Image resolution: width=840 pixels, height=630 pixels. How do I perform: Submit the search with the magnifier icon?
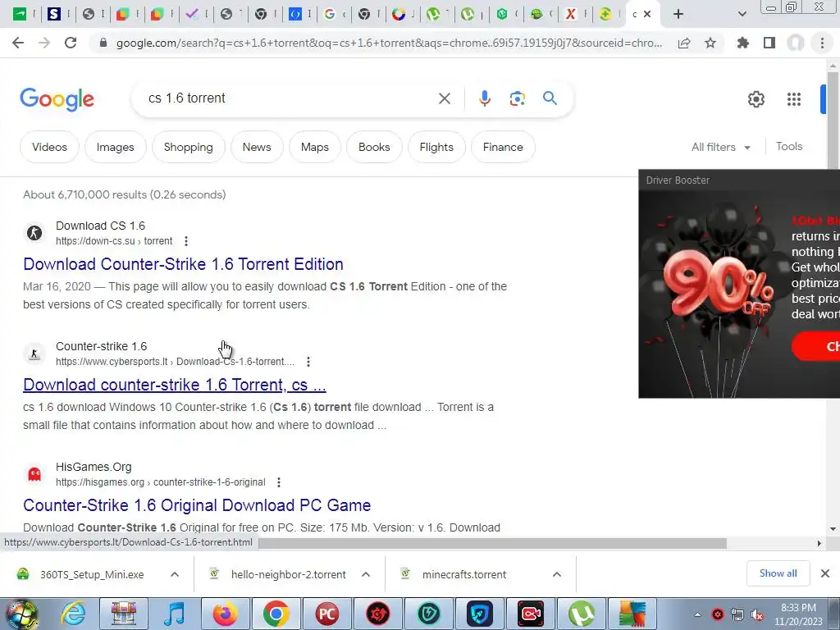point(550,98)
